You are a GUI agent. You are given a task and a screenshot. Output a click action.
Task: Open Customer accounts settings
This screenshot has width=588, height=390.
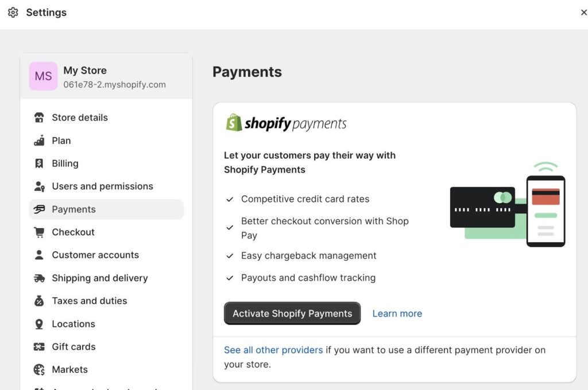[x=95, y=255]
